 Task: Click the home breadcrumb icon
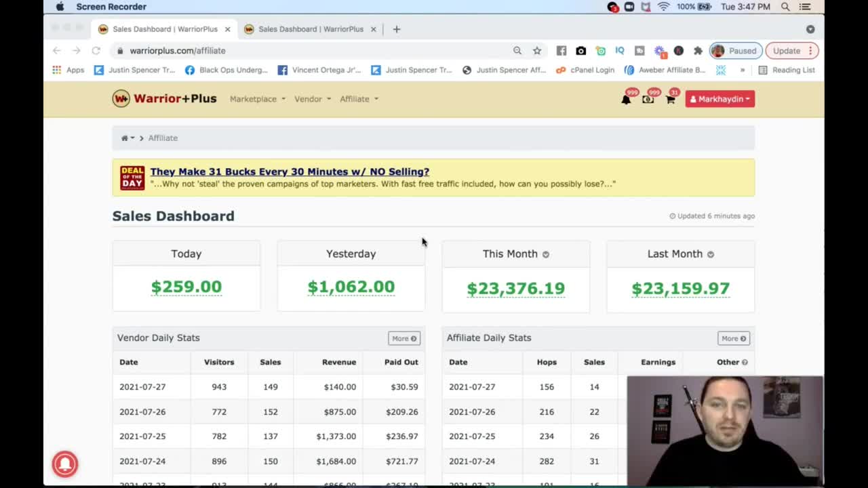[125, 138]
